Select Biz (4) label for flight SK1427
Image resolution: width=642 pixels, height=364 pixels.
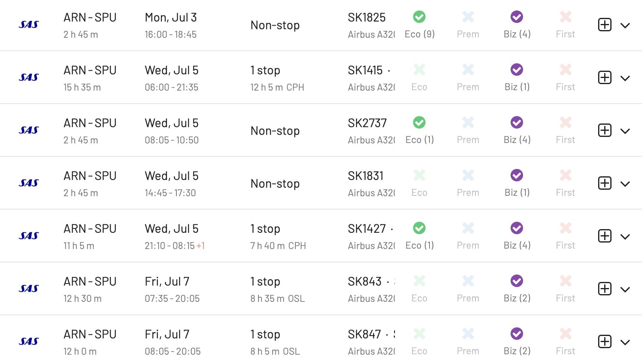click(517, 245)
